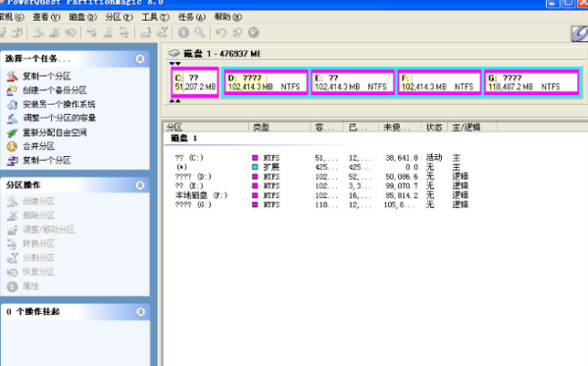Click the orange round icon beside 合并分区

[12, 146]
